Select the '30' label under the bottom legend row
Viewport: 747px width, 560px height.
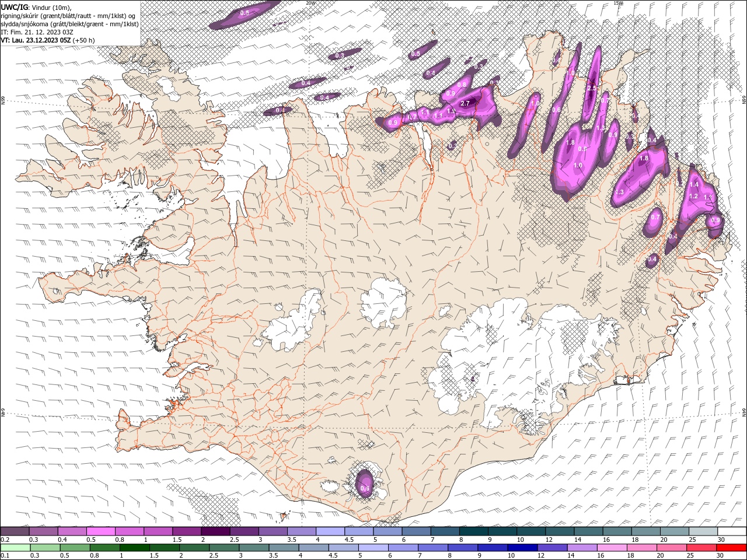720,556
